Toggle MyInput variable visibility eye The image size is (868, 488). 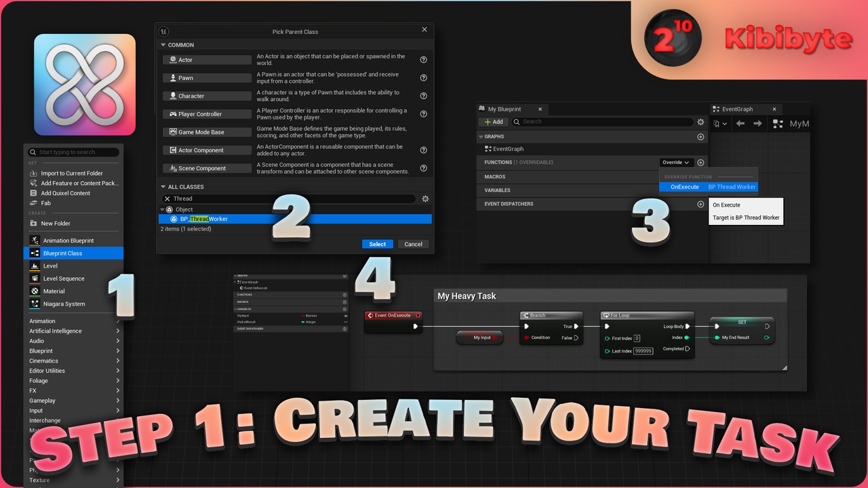pyautogui.click(x=345, y=316)
